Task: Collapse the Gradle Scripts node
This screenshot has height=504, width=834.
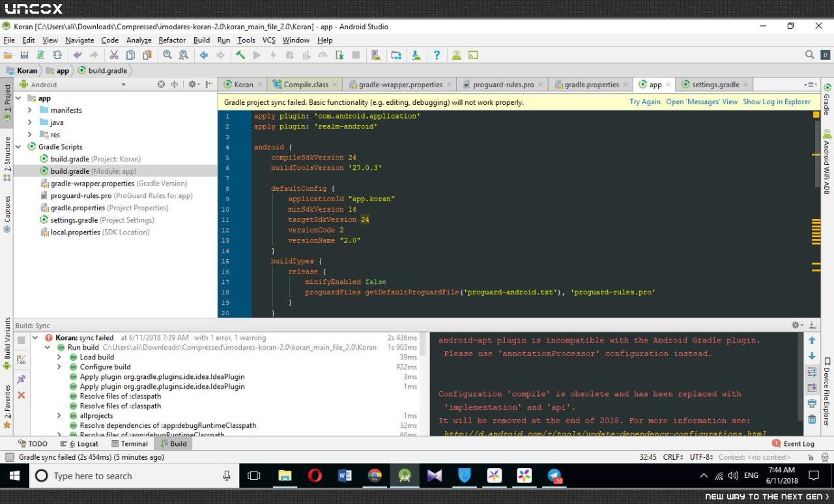Action: pos(18,147)
